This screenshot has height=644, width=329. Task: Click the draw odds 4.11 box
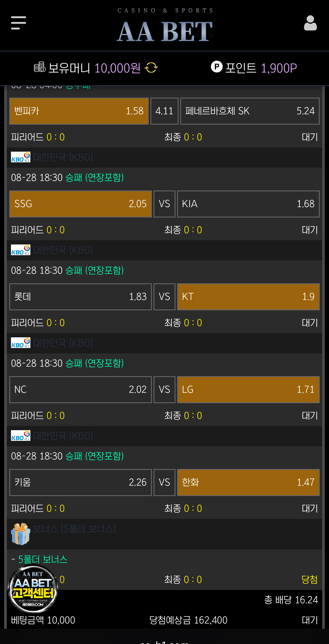(164, 111)
